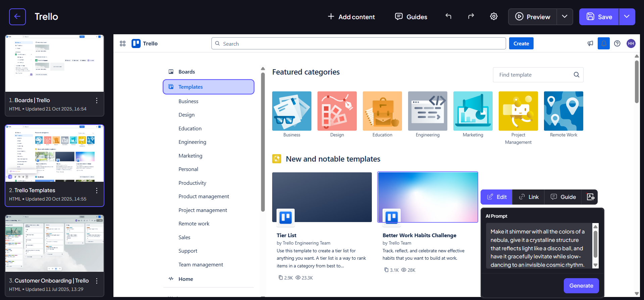Select the Support sidebar category
The height and width of the screenshot is (300, 644).
(188, 251)
